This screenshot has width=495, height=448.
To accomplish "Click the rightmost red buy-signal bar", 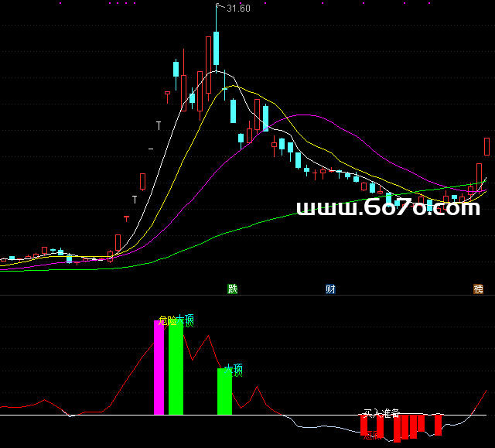I will [x=438, y=425].
